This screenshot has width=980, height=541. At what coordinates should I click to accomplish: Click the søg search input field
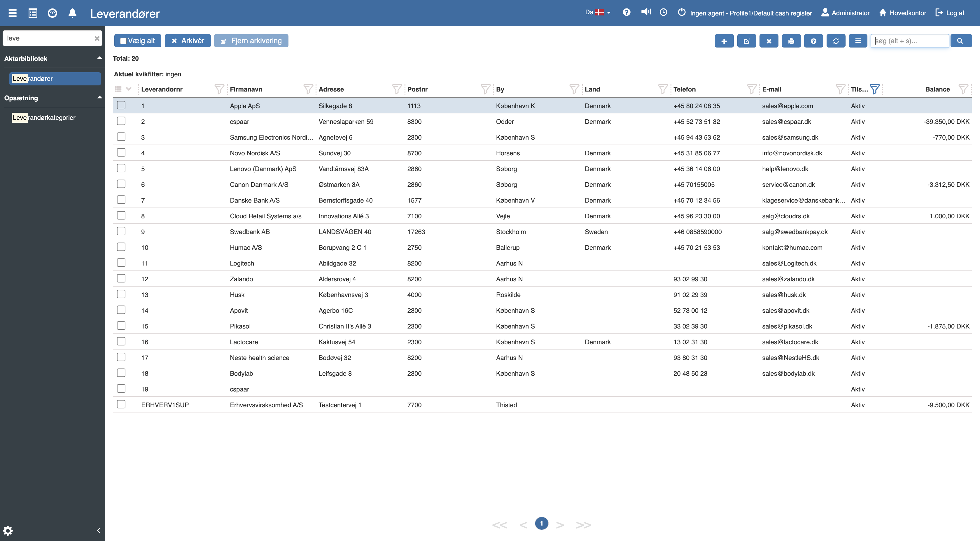point(909,41)
